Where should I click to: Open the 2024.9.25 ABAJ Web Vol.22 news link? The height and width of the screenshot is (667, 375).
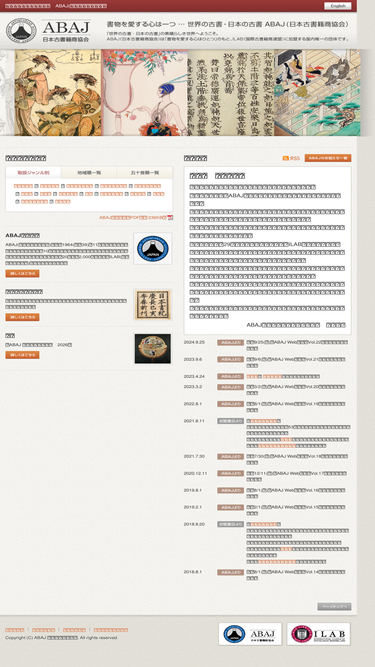pyautogui.click(x=297, y=345)
